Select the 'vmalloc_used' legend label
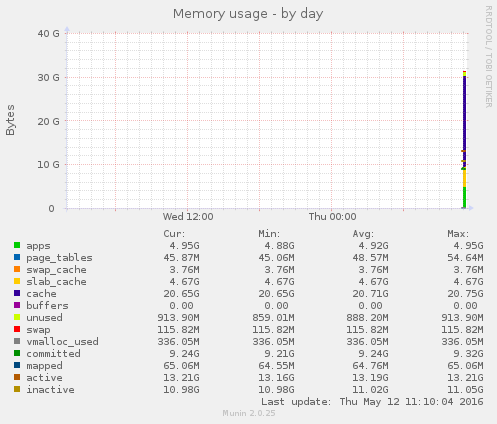Image resolution: width=497 pixels, height=424 pixels. coord(62,342)
